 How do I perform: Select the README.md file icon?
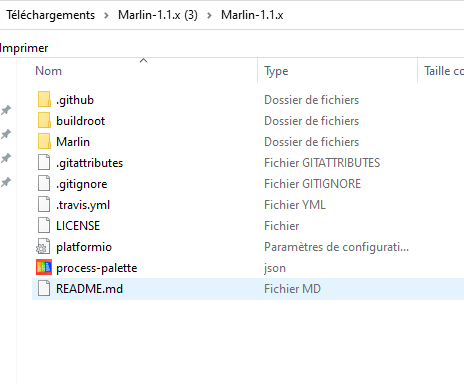[x=44, y=288]
